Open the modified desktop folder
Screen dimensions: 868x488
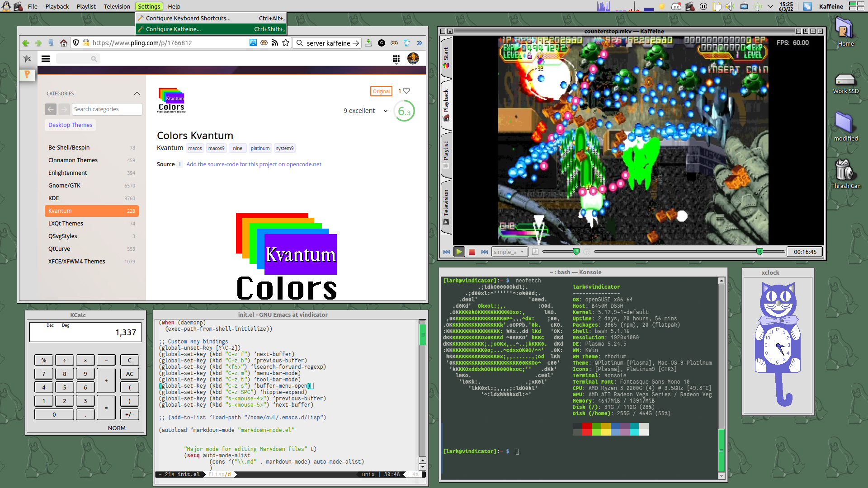point(845,127)
